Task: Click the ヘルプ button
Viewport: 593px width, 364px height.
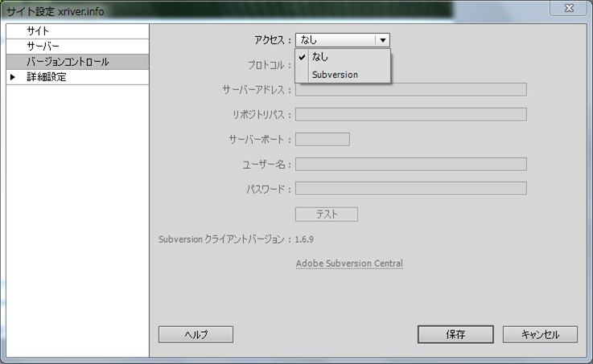Action: tap(196, 334)
